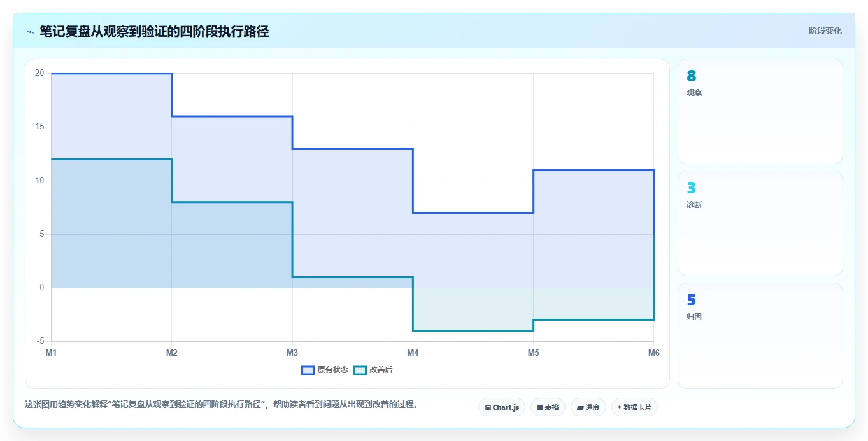This screenshot has width=868, height=441.
Task: Select the 进度 tag pill
Action: point(588,407)
